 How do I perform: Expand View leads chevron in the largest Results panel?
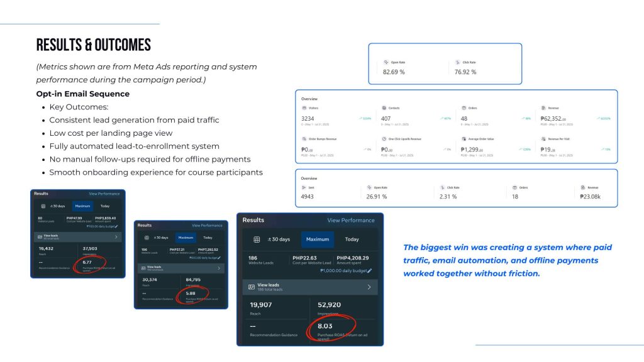369,287
